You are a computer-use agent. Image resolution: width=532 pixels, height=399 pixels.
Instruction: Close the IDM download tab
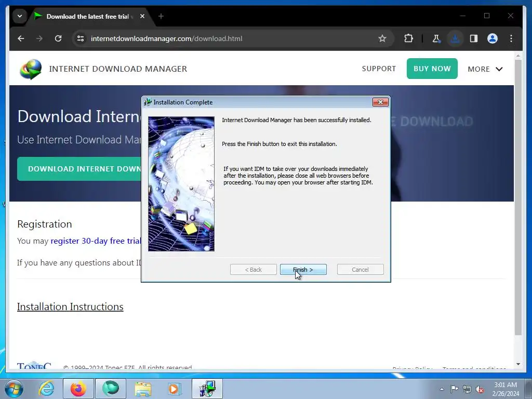(142, 16)
